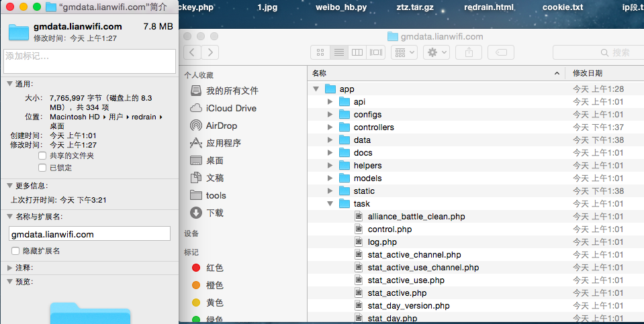Expand the controllers folder
This screenshot has height=324, width=644.
(x=330, y=127)
